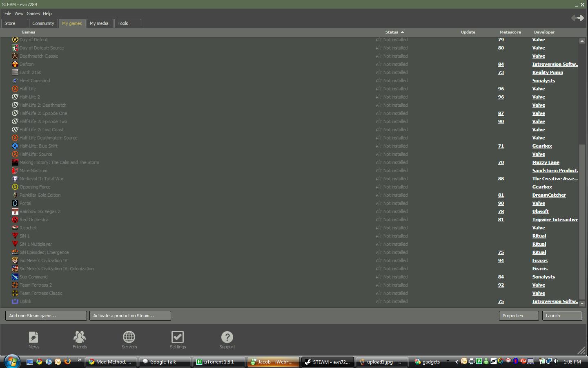The height and width of the screenshot is (368, 588).
Task: Click the Portal game icon
Action: [x=15, y=203]
